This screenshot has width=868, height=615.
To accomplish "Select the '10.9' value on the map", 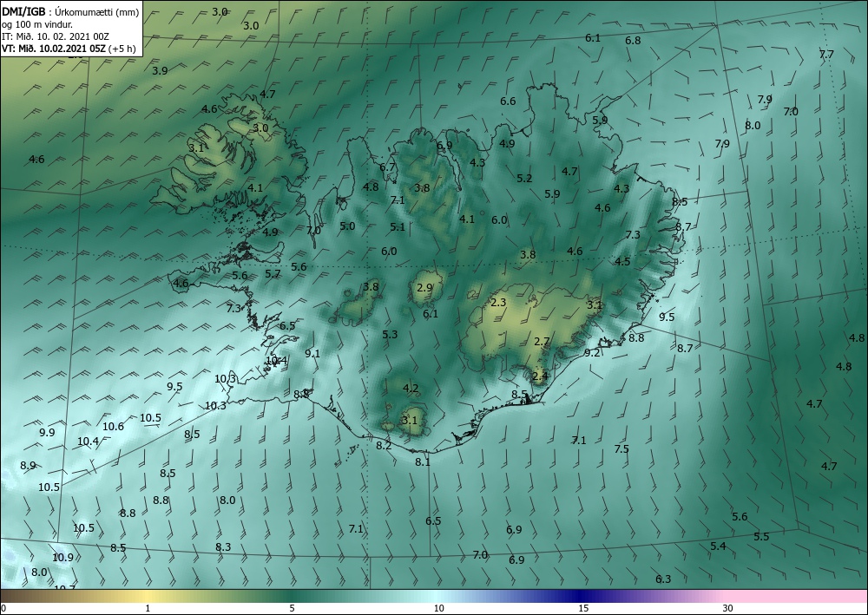I will click(62, 558).
